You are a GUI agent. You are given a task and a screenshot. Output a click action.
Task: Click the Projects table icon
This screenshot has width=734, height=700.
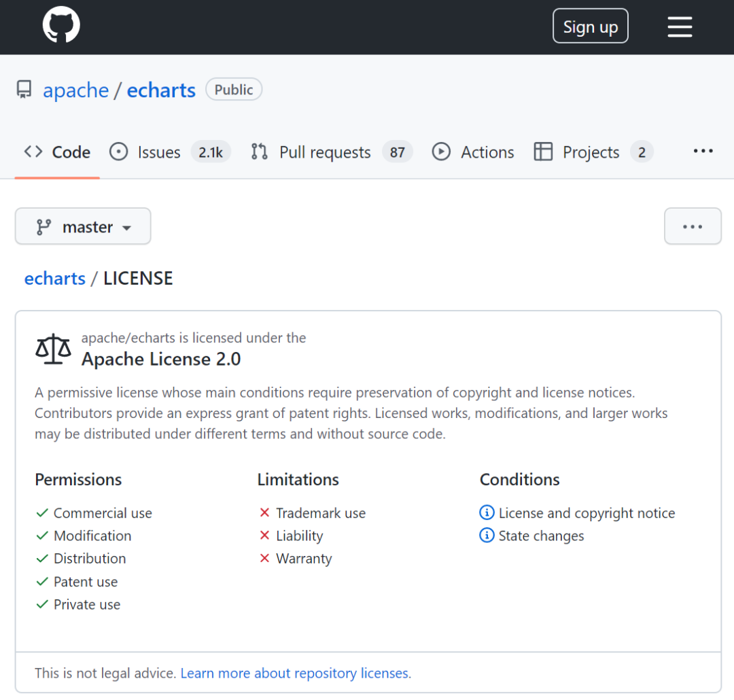(543, 152)
